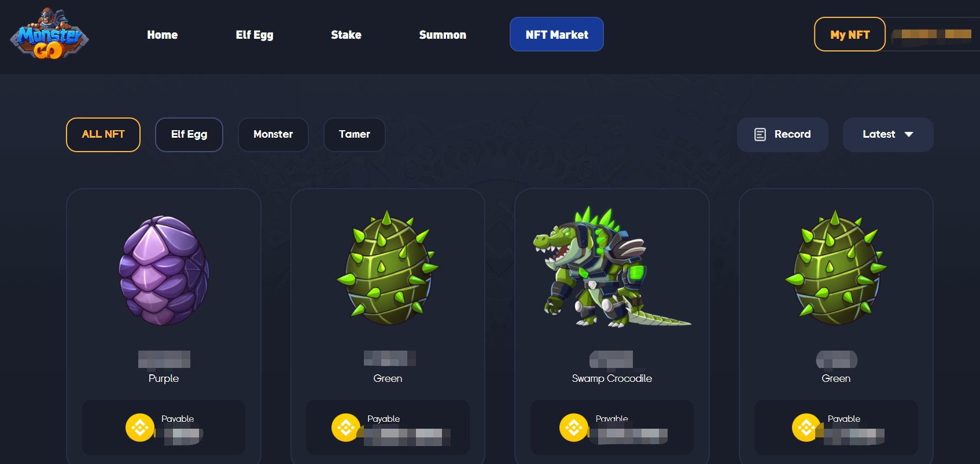Click the BNB coin icon on Swamp Crocodile card

[574, 428]
